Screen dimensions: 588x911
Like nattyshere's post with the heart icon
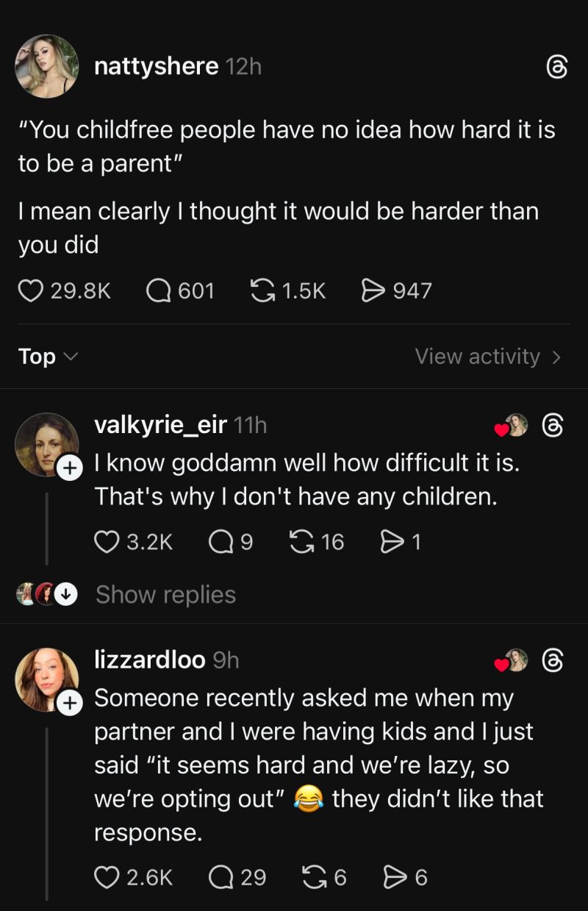coord(30,291)
